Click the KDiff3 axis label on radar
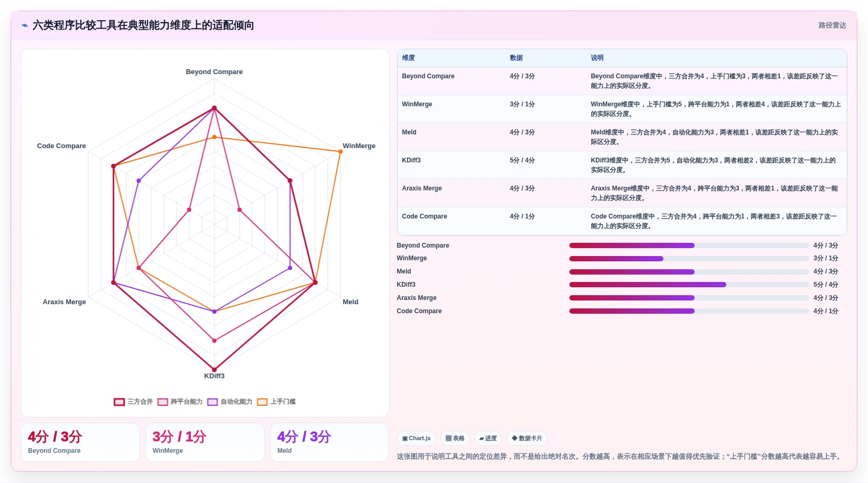The height and width of the screenshot is (483, 868). (214, 376)
